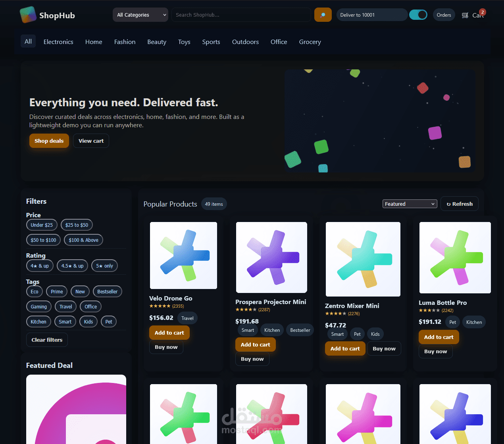Click the Kitchen tag on Luma Bottle Pro
The height and width of the screenshot is (444, 504).
coord(474,322)
